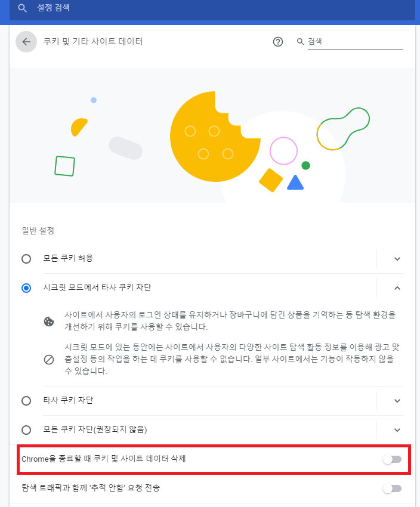
Task: Collapse 시크릿 모드에서 타사 쿠키 차단 chevron
Action: tap(398, 288)
